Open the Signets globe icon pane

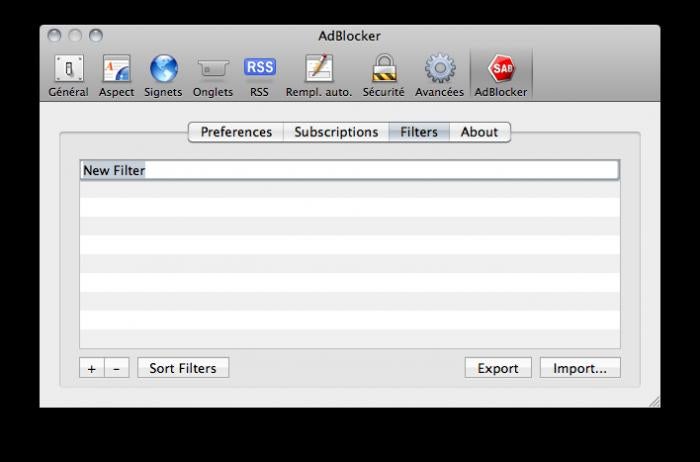pos(163,76)
